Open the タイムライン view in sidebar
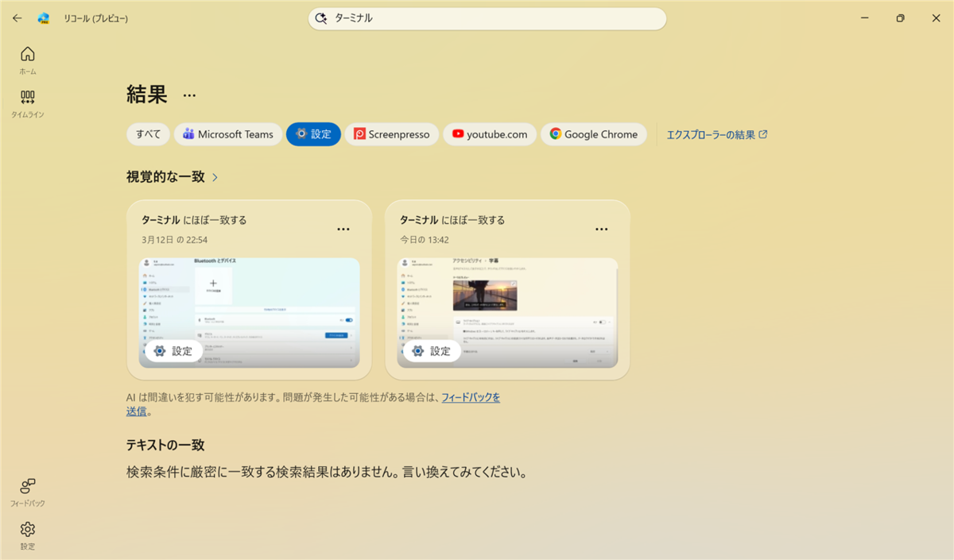This screenshot has width=954, height=560. [x=28, y=103]
